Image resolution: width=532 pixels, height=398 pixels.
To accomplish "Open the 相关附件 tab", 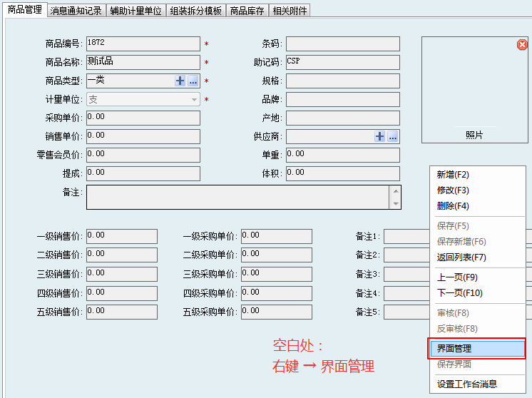I will [x=290, y=11].
